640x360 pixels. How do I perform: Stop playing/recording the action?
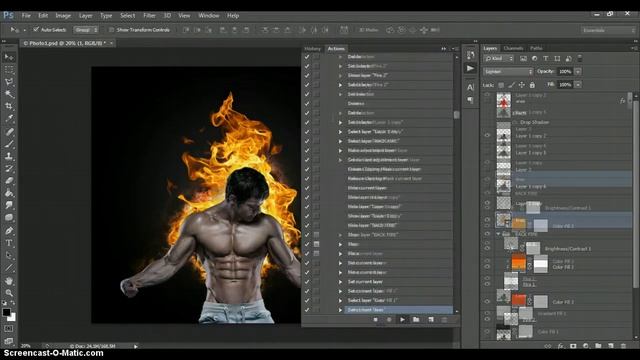click(x=376, y=320)
